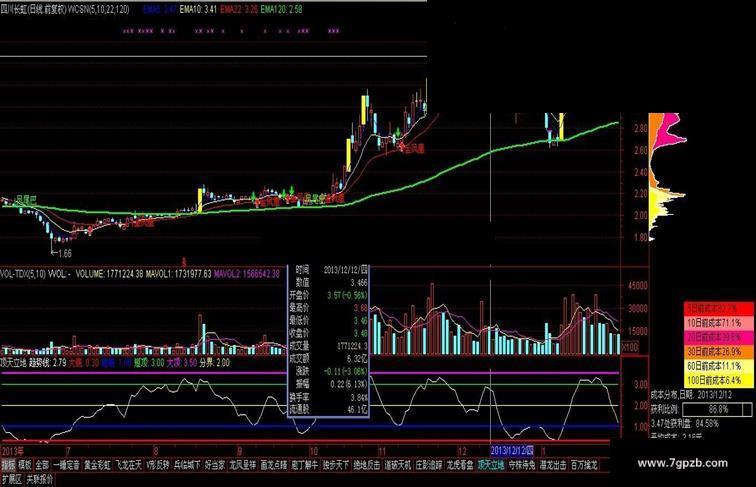The height and width of the screenshot is (487, 756).
Task: Switch to the 龙虎看盘 indicator tab
Action: 459,465
